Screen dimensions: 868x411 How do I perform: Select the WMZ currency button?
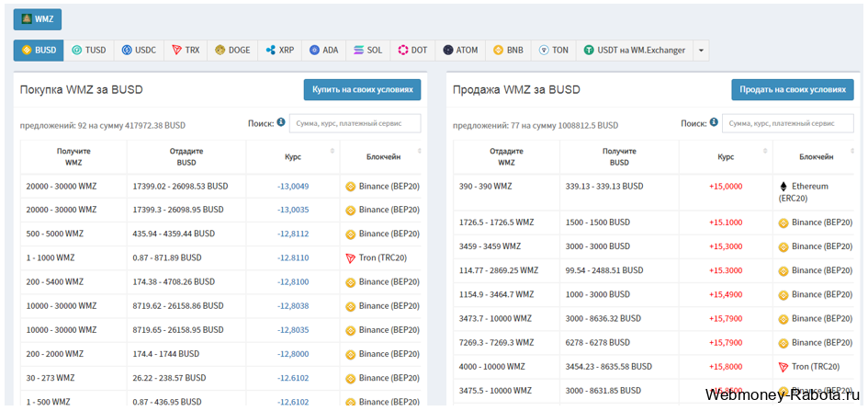point(38,19)
